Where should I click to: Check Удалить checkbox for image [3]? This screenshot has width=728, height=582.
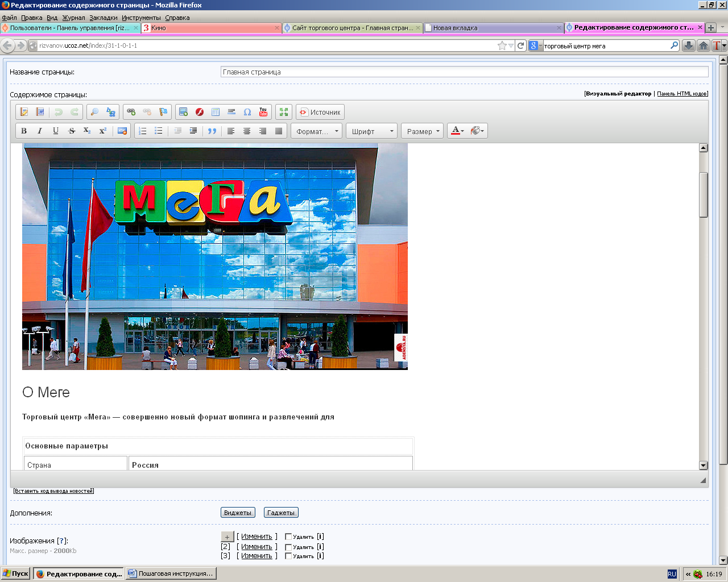[288, 556]
